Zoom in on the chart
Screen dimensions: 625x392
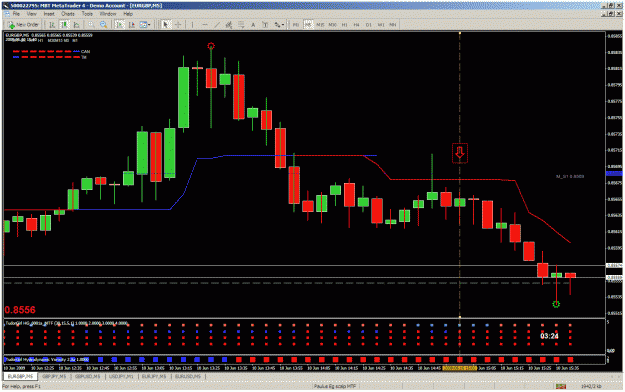91,25
